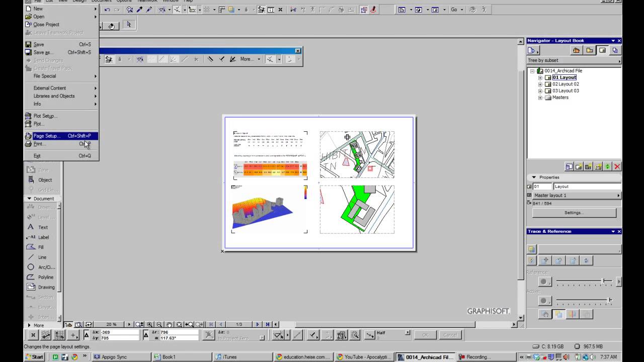Viewport: 644px width, 362px height.
Task: Select the Arrow tool in toolbar
Action: point(129,25)
